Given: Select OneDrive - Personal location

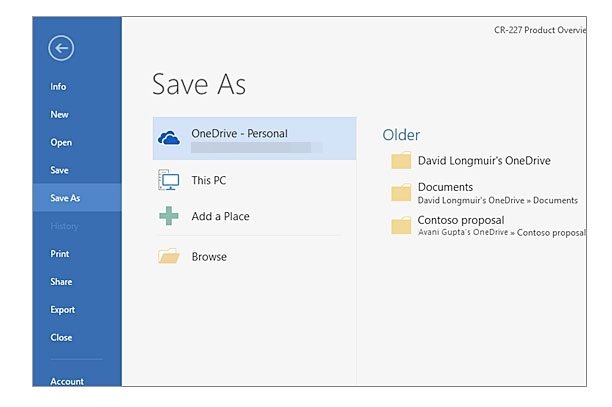Looking at the screenshot, I should tap(254, 139).
